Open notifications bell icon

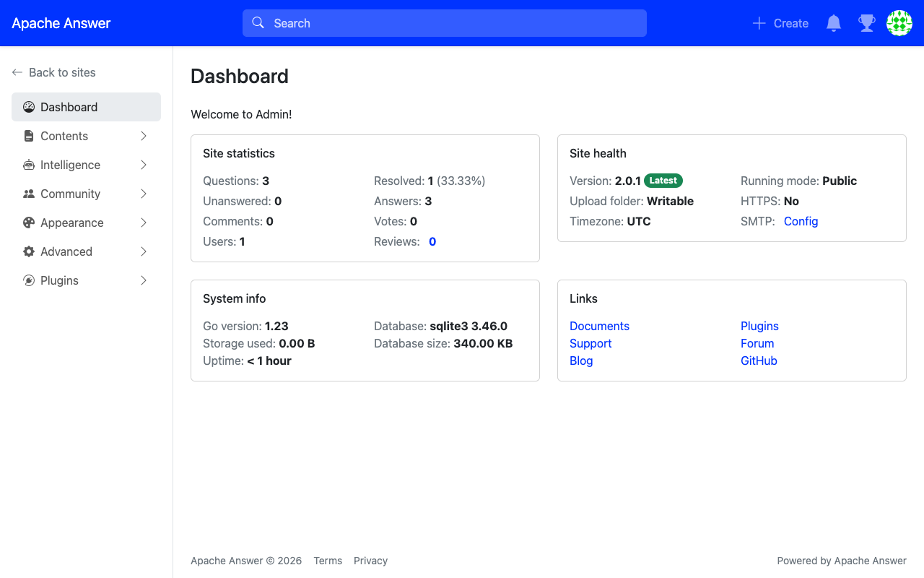coord(834,23)
